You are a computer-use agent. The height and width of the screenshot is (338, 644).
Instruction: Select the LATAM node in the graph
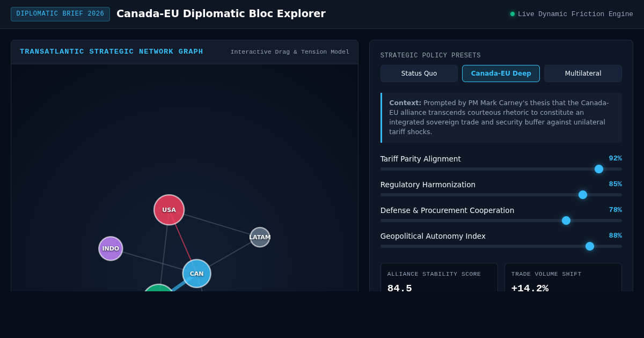click(260, 237)
